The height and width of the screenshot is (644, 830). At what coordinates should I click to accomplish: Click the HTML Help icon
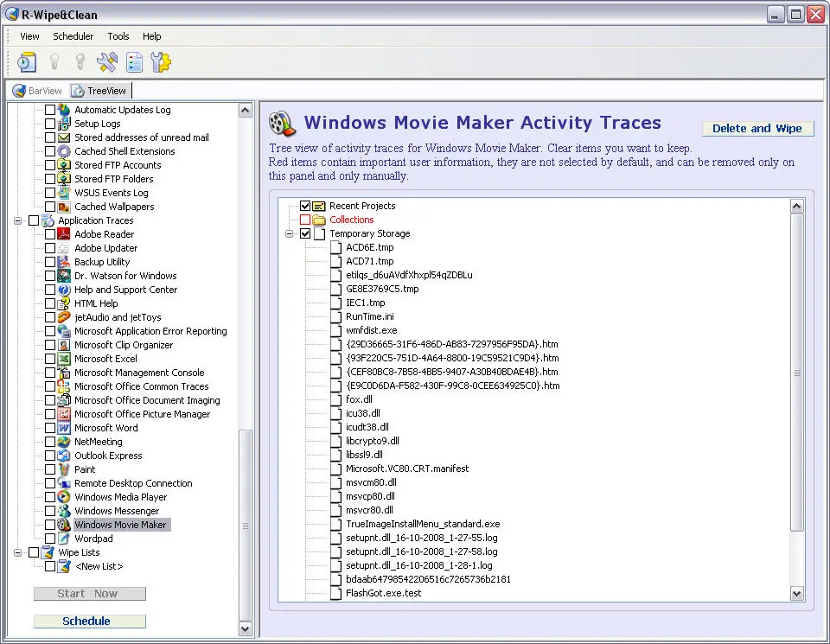64,303
